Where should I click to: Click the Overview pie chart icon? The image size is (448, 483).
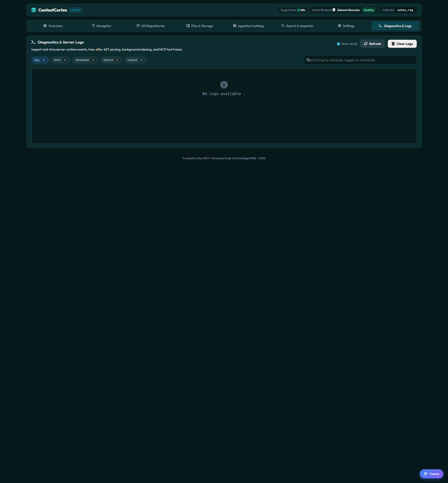click(45, 26)
